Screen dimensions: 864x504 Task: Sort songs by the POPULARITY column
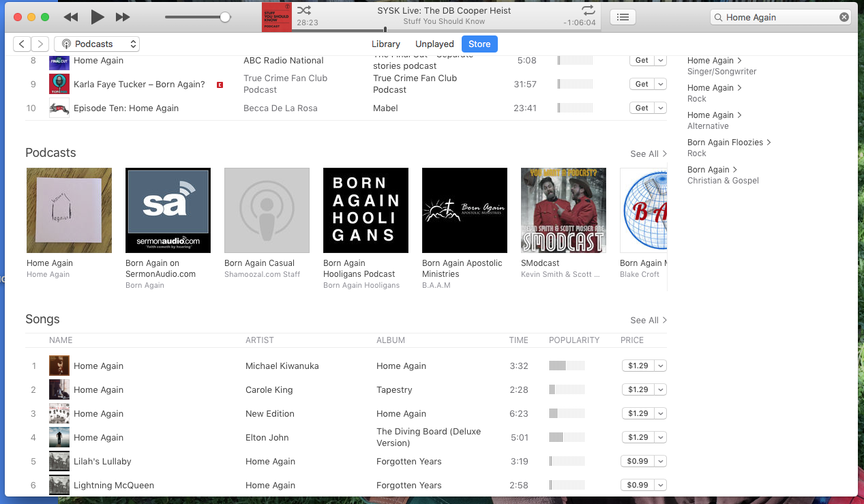[x=574, y=340]
